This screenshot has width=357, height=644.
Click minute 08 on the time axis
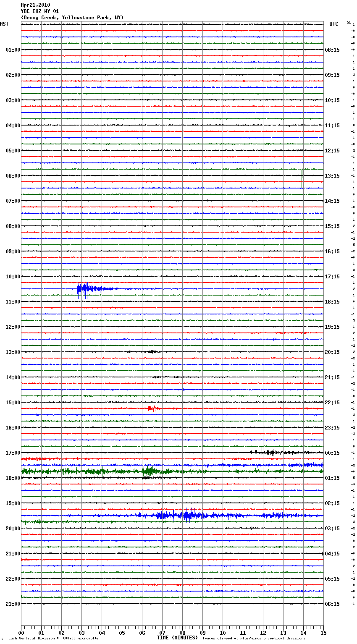pyautogui.click(x=182, y=633)
